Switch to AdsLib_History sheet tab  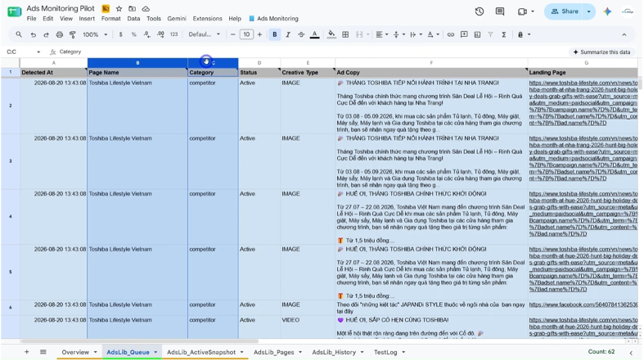click(334, 352)
